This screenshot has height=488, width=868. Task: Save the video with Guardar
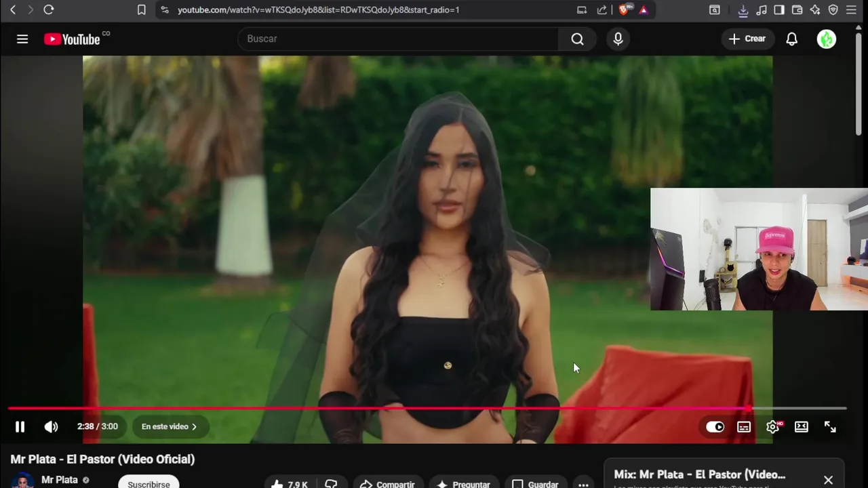[x=535, y=483]
